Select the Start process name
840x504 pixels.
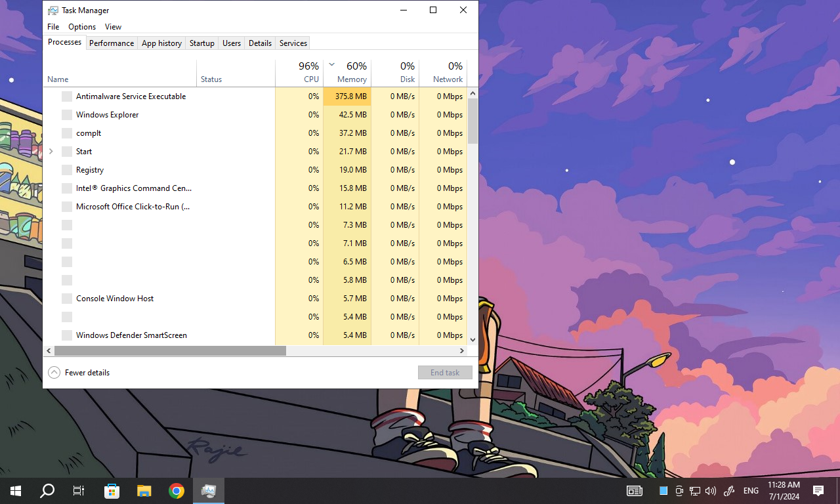(x=84, y=152)
